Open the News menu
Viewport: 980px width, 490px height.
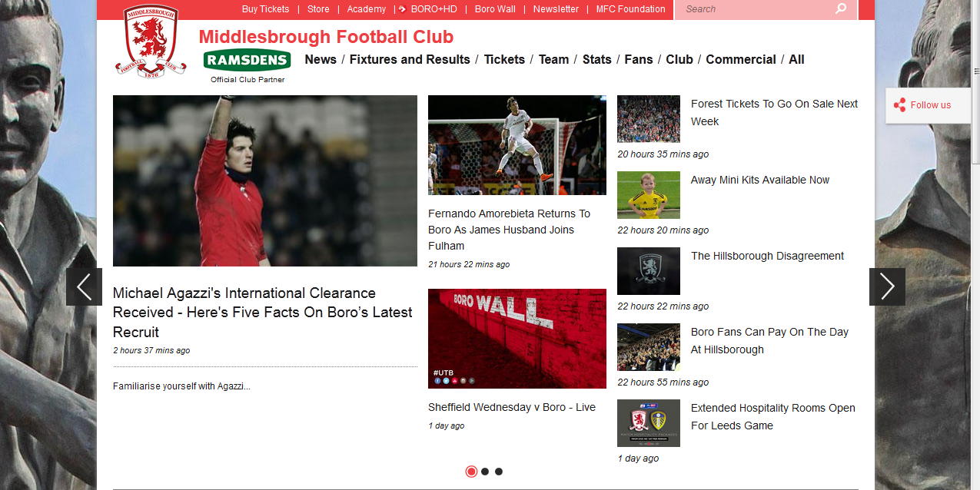pos(321,60)
